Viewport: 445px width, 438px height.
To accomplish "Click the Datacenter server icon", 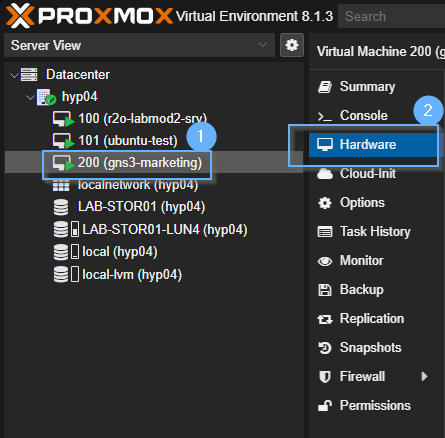I will point(29,75).
